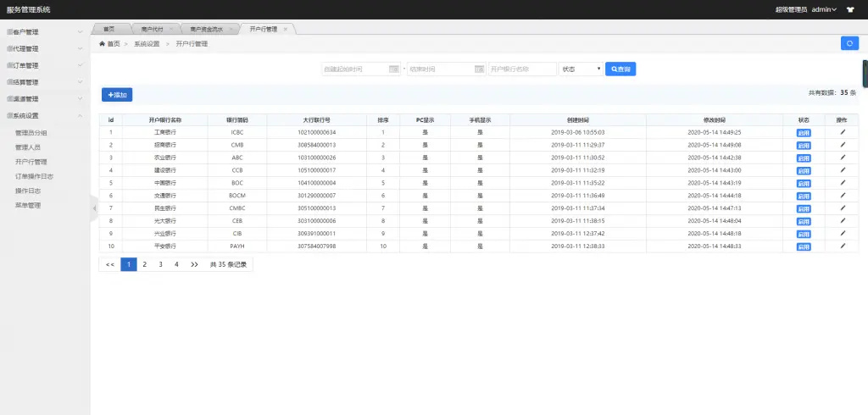868x415 pixels.
Task: Open the calendar icon in start time field
Action: [394, 69]
